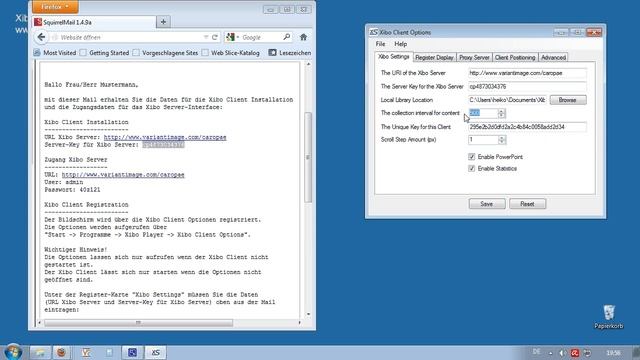Go back in Firefox
The image size is (640, 360).
(41, 37)
